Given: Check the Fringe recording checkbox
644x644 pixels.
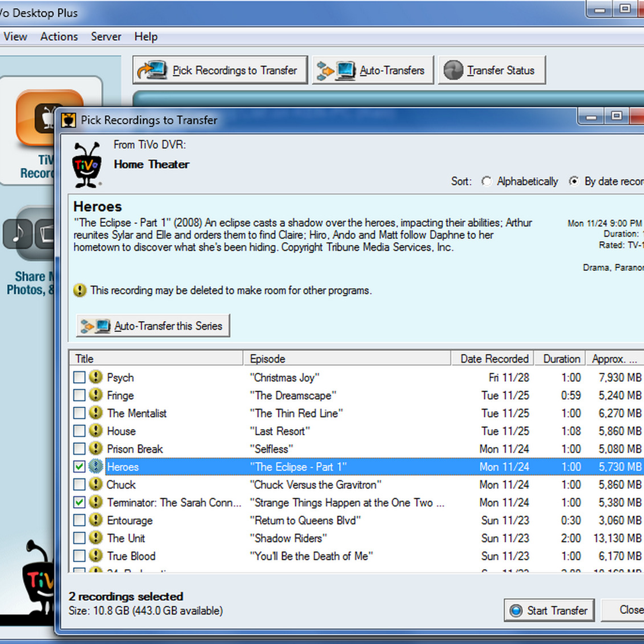Looking at the screenshot, I should [x=79, y=395].
